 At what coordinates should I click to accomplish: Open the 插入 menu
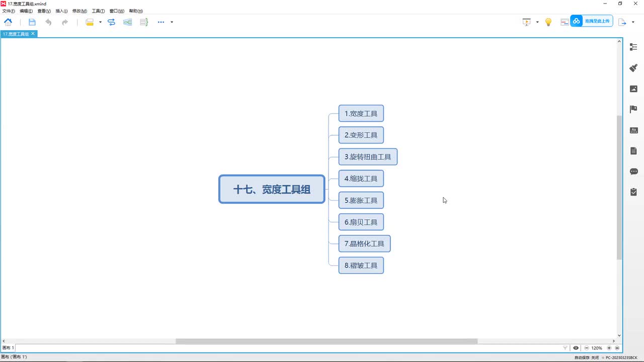(61, 11)
